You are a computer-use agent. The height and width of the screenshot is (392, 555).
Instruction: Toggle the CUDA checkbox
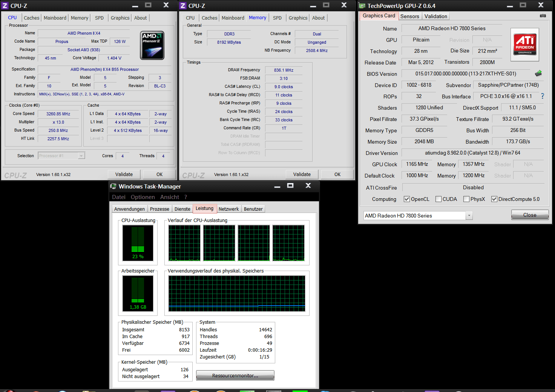pos(438,199)
